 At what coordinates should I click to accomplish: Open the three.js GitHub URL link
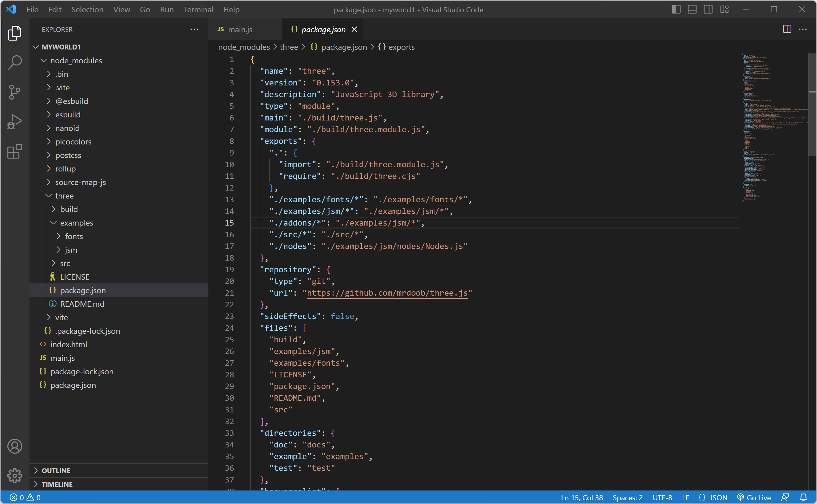pyautogui.click(x=387, y=293)
